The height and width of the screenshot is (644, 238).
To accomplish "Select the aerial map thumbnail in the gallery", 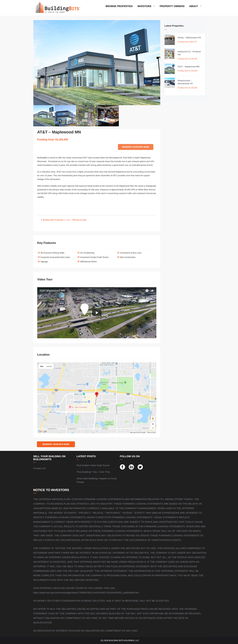I will [x=87, y=116].
